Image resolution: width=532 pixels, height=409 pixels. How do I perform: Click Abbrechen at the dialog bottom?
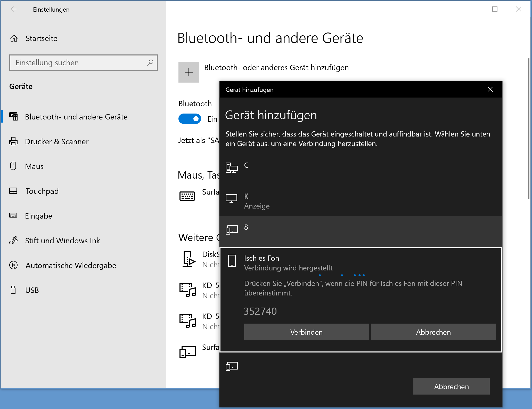tap(451, 386)
